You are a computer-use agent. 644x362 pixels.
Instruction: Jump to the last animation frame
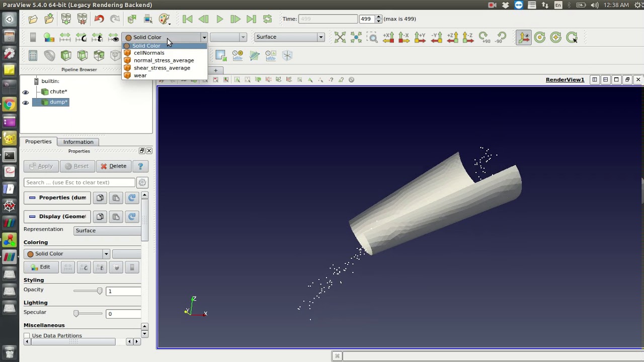point(252,19)
